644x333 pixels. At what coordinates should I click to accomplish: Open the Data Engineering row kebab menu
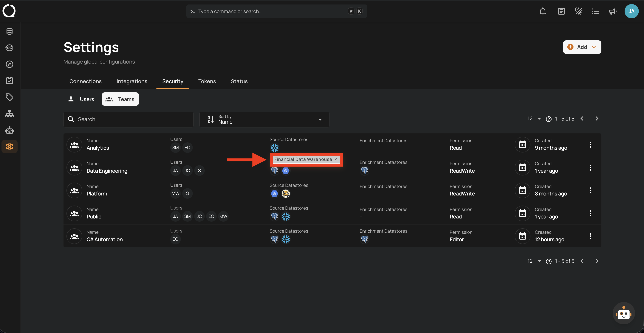point(591,167)
